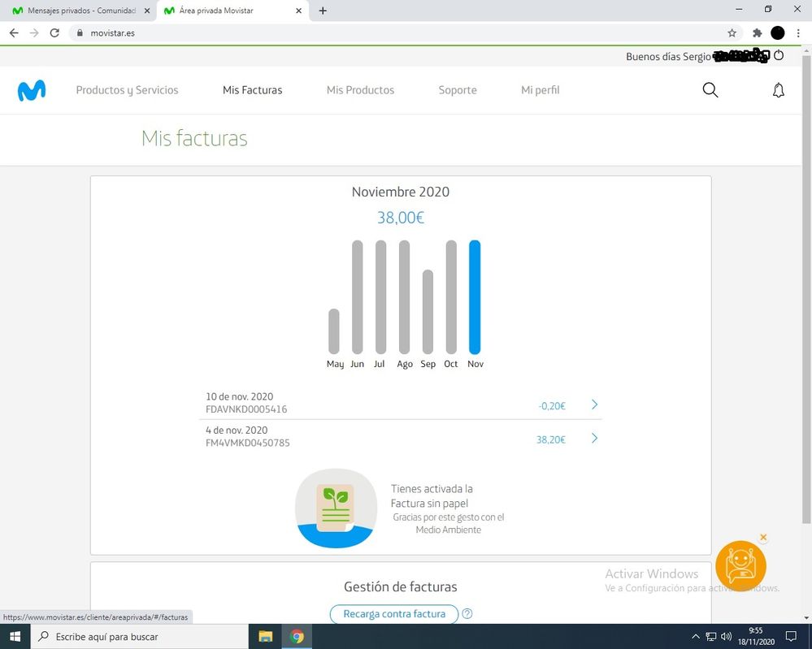Expand invoice FDAVNKD0005416 details

pyautogui.click(x=594, y=405)
